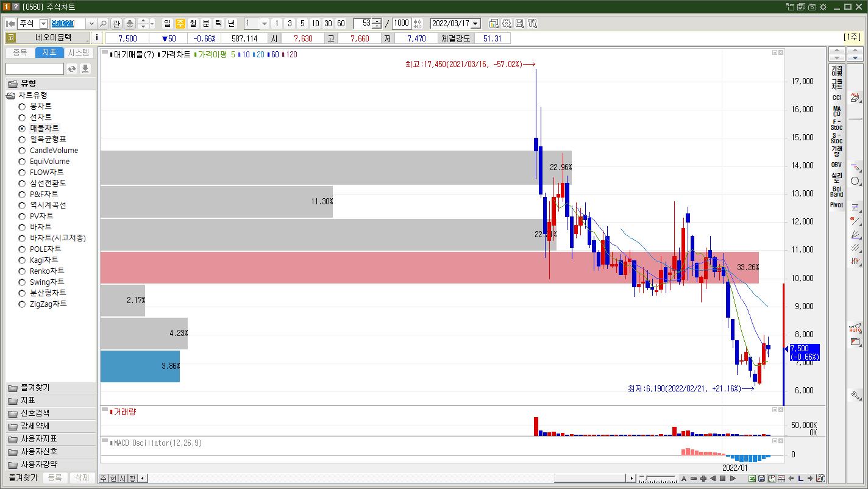868x489 pixels.
Task: Zoom in chart with plus icon
Action: [703, 479]
